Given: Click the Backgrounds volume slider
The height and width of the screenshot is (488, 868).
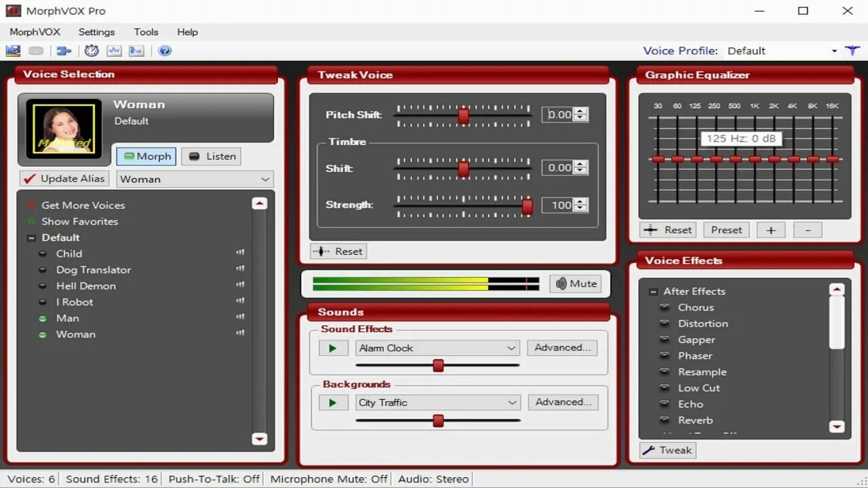Looking at the screenshot, I should 438,421.
